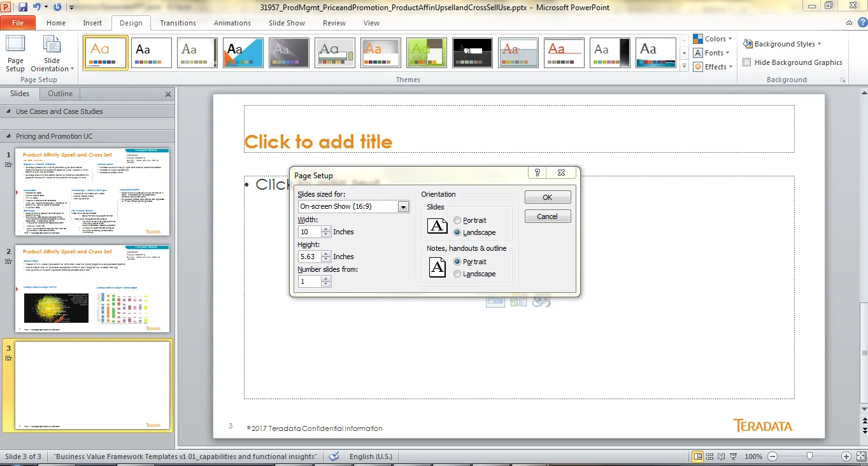Image resolution: width=868 pixels, height=466 pixels.
Task: Switch to the Home ribbon tab
Action: pyautogui.click(x=56, y=23)
